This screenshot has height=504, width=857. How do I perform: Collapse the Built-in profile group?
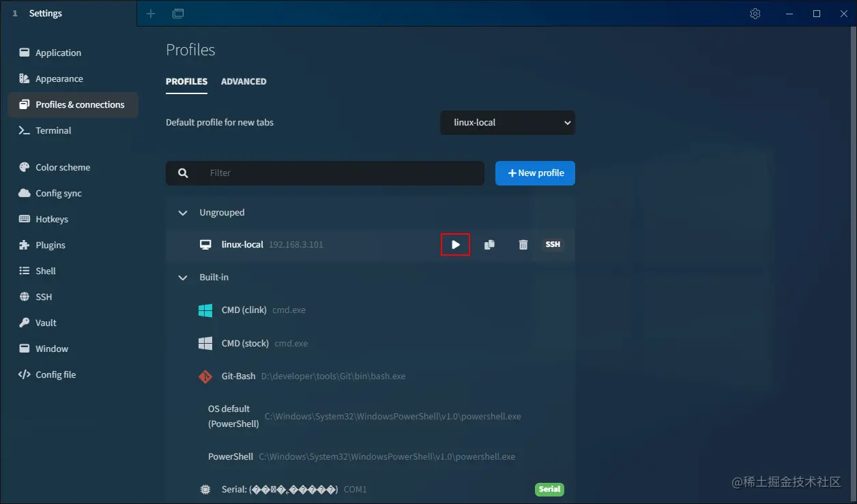point(182,278)
